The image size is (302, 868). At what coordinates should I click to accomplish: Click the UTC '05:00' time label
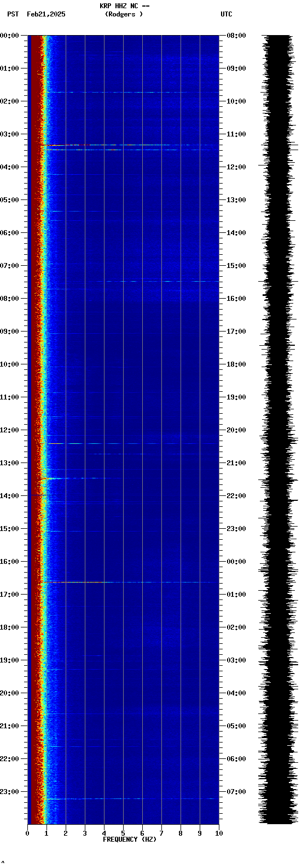point(236,726)
